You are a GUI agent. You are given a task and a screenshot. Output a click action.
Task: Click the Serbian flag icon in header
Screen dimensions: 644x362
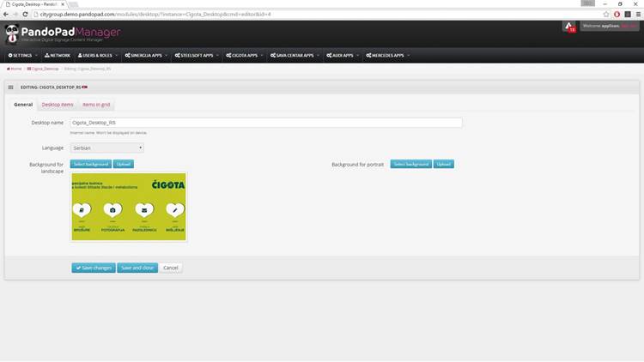coord(85,87)
